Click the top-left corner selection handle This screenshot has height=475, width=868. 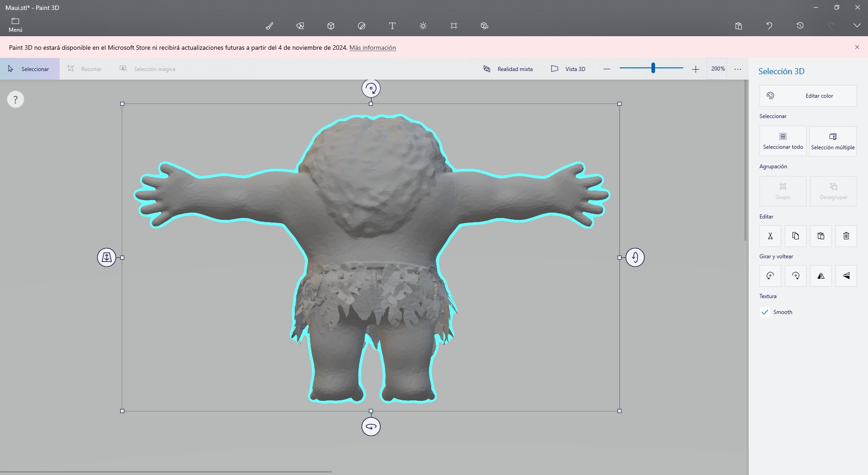tap(122, 104)
